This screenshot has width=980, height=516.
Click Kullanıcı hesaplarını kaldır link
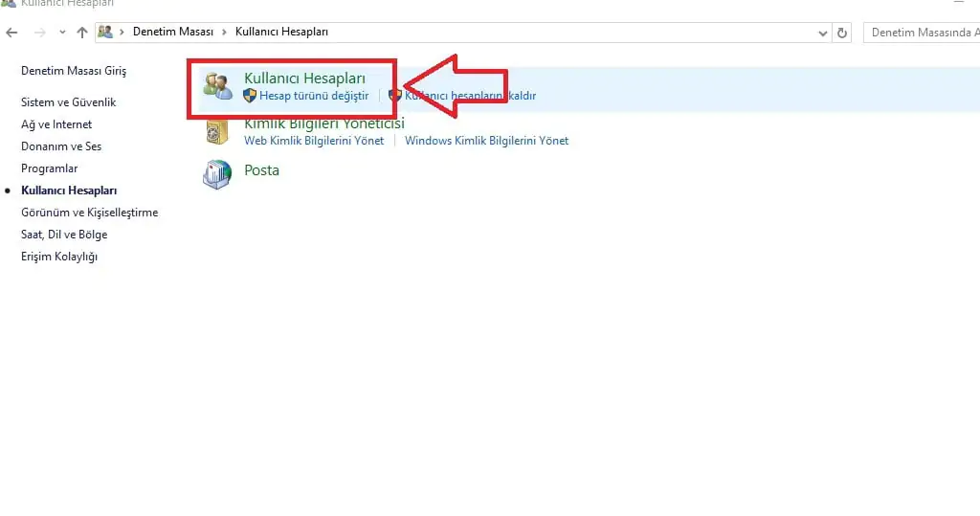pos(470,96)
